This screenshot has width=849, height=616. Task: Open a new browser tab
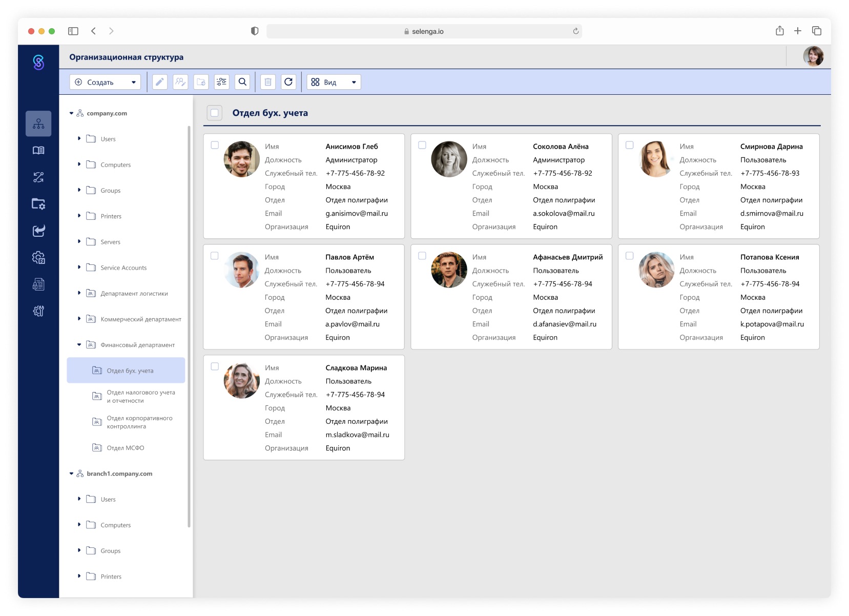[798, 31]
